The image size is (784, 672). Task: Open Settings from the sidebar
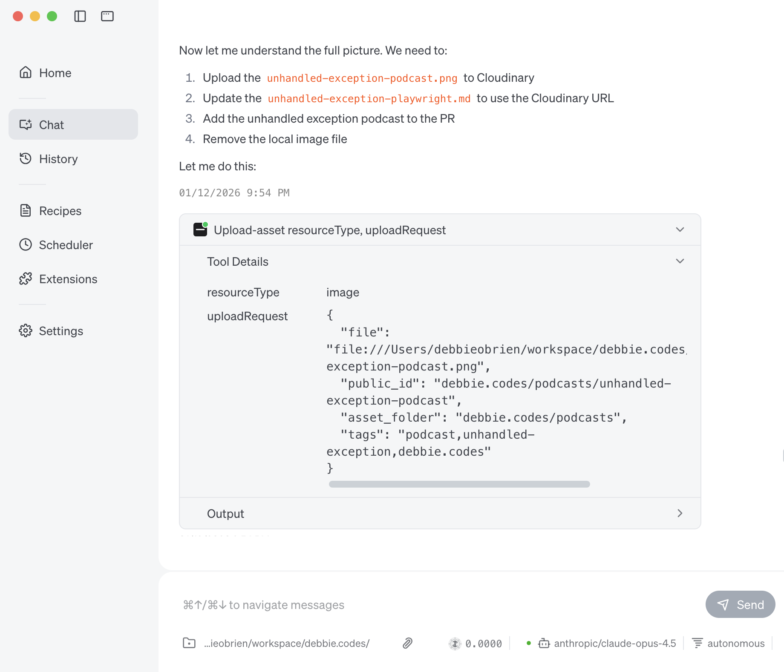[61, 331]
